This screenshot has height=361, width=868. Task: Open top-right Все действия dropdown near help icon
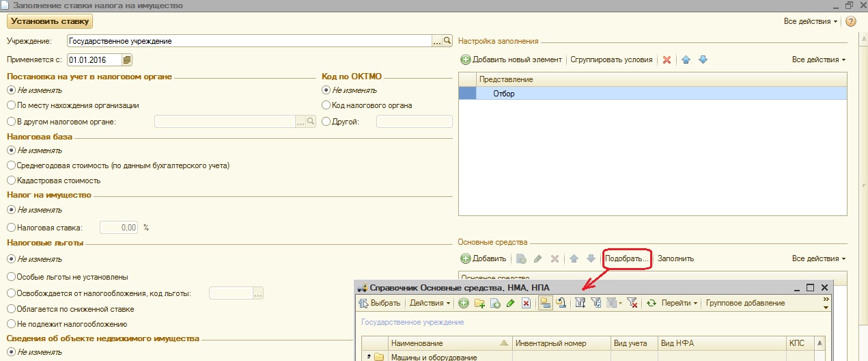[811, 21]
